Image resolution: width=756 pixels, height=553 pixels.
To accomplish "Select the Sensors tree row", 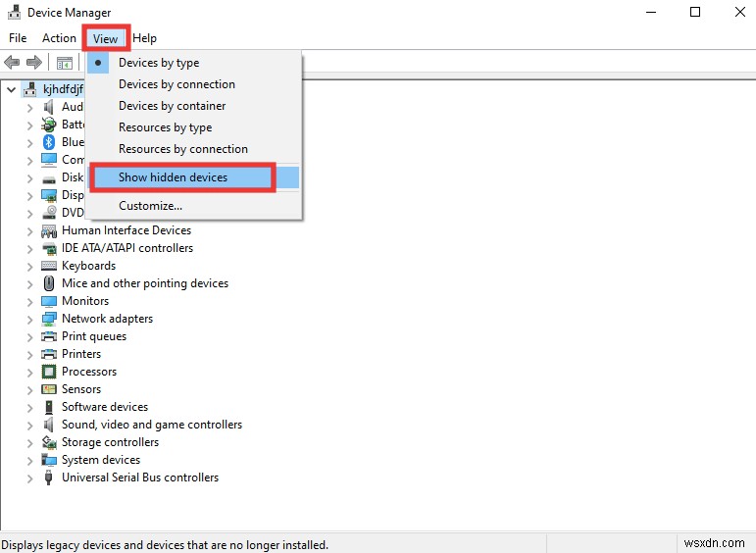I will pyautogui.click(x=81, y=389).
